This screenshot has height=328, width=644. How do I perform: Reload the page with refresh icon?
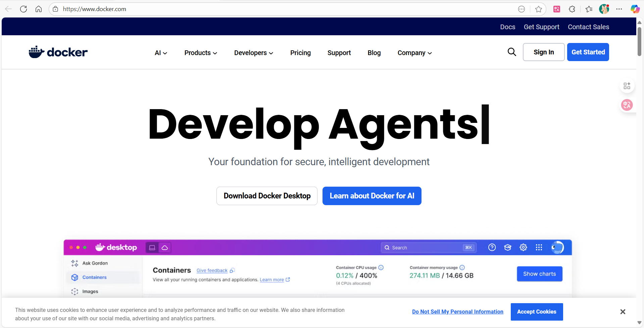click(23, 9)
